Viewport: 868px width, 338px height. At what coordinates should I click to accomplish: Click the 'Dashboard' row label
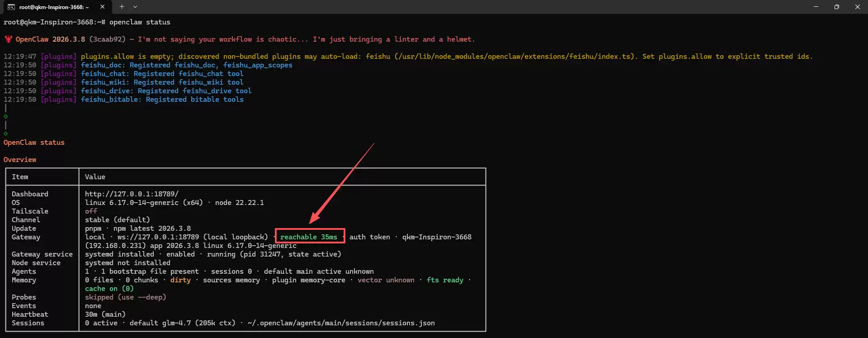pos(30,194)
